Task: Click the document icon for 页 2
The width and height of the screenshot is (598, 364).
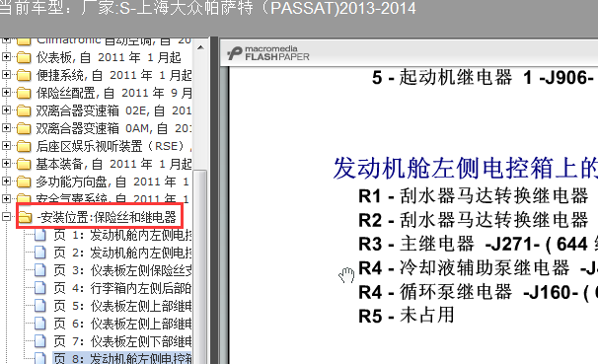Action: coord(40,253)
